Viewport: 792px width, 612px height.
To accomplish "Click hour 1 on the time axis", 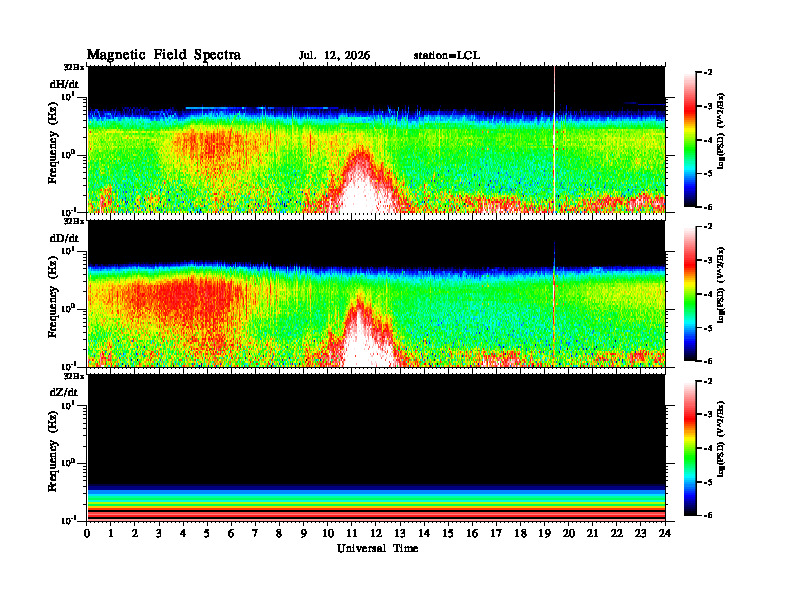I will pos(111,533).
